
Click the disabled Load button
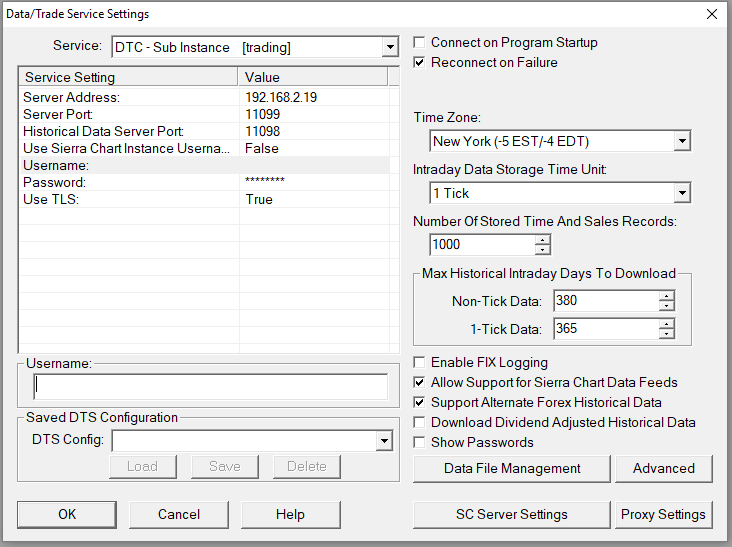pos(143,466)
